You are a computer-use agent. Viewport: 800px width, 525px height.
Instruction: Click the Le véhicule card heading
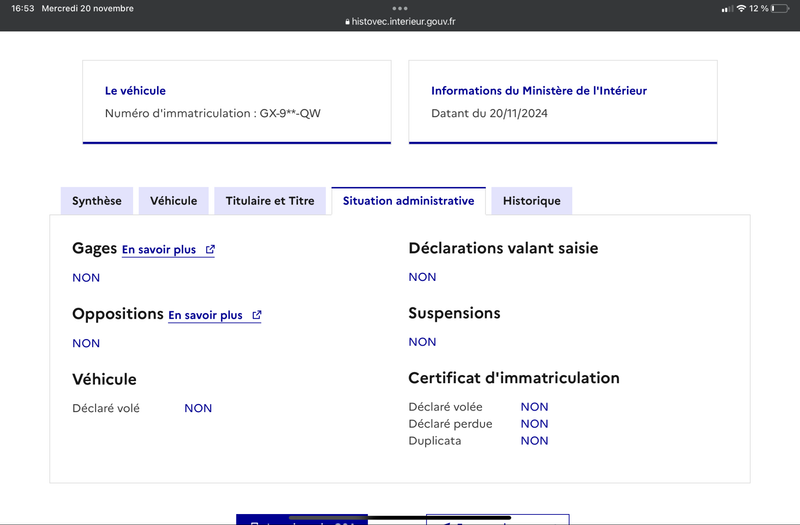[135, 91]
